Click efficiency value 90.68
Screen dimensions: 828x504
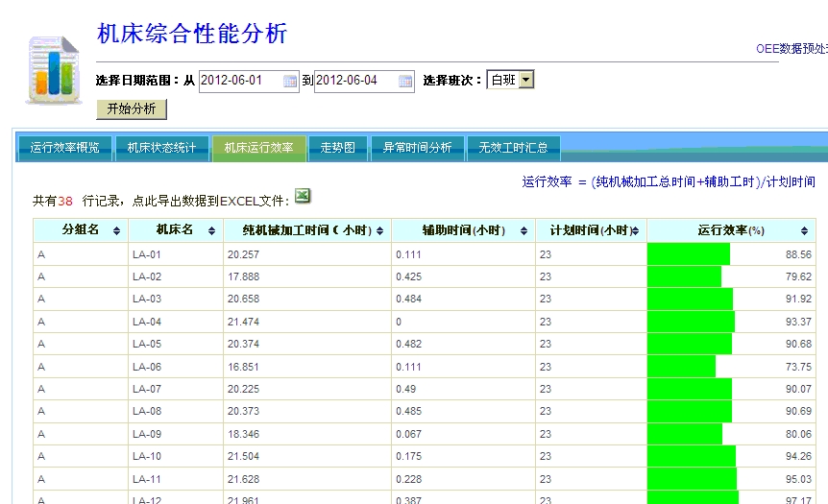point(798,344)
